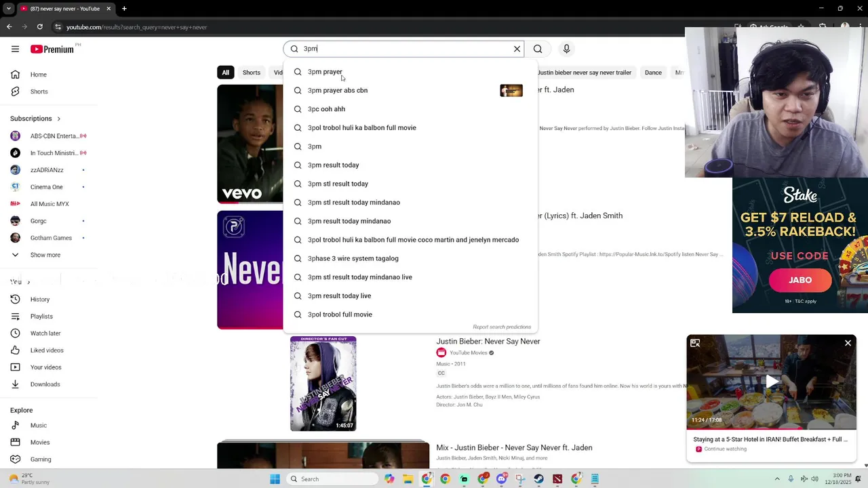Go back with browser back arrow
The height and width of the screenshot is (488, 868).
click(9, 27)
